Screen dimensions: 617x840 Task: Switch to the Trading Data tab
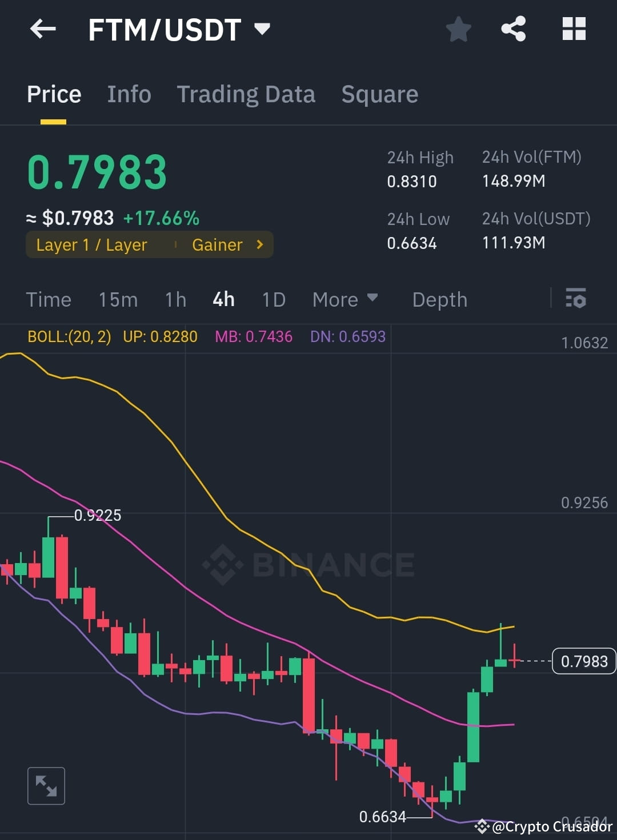tap(246, 94)
